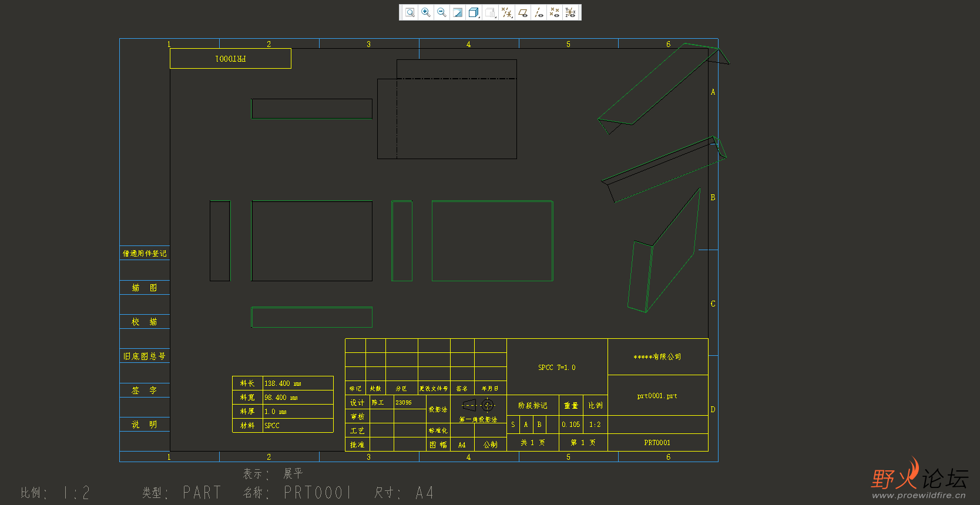This screenshot has height=505, width=980.
Task: Select the first angle projection symbol
Action: (479, 405)
